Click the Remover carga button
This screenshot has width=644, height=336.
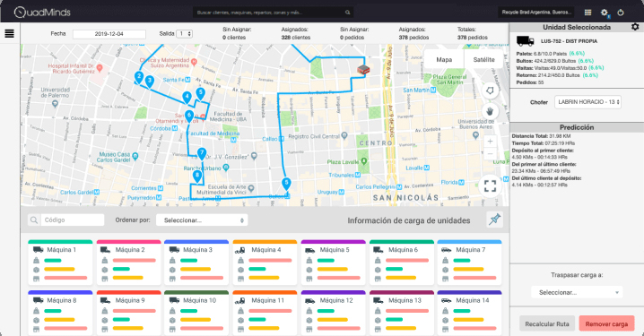coord(606,323)
